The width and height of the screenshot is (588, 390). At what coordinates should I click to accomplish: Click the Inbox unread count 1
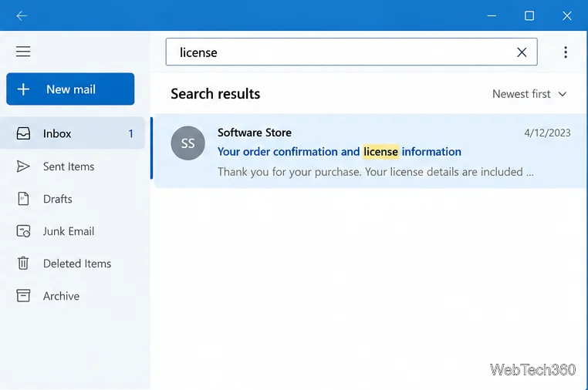(130, 134)
